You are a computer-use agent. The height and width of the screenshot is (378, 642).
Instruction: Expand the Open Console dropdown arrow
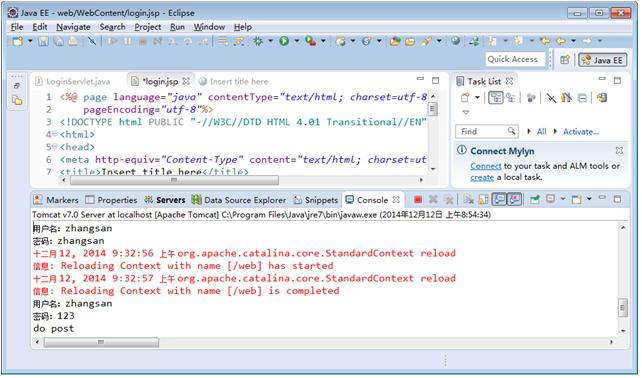click(x=589, y=199)
